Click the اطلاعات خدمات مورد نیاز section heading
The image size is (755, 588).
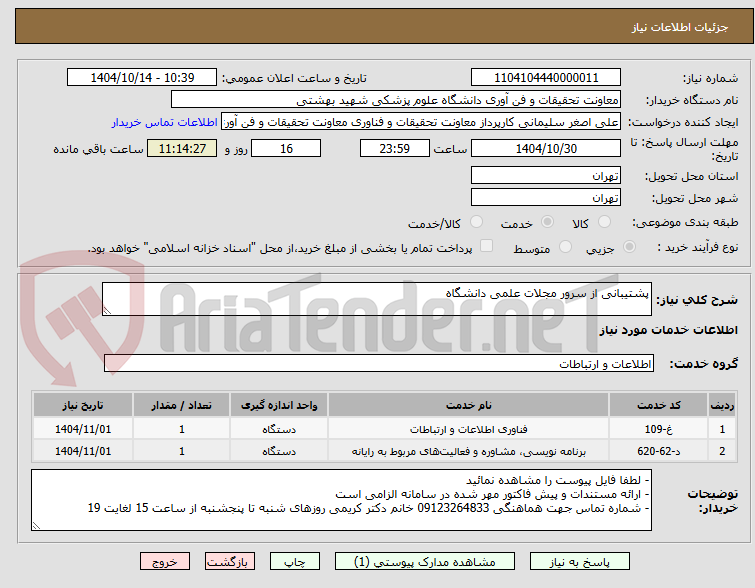coord(668,330)
